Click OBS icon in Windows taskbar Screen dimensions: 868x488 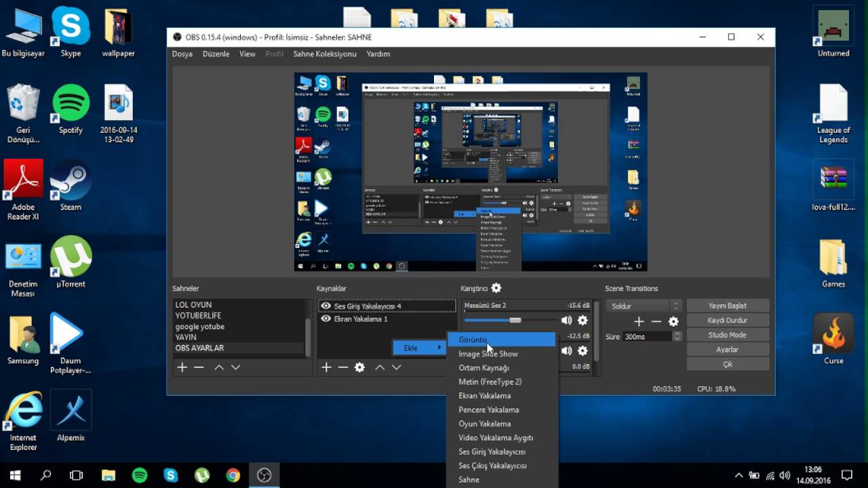pyautogui.click(x=264, y=475)
